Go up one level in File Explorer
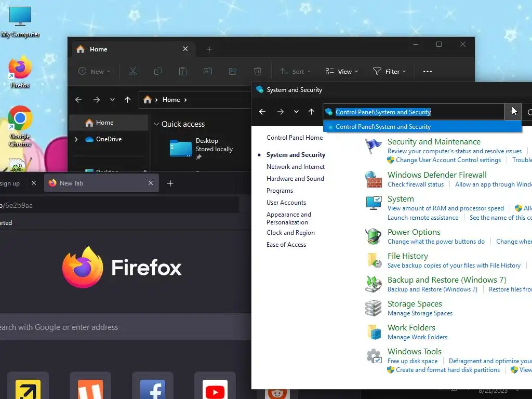532x399 pixels. coord(128,100)
